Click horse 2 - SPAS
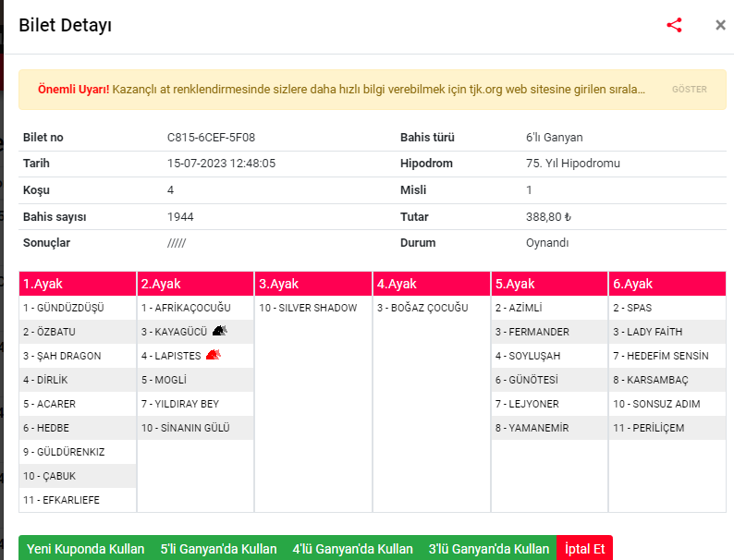734x560 pixels. (x=632, y=308)
